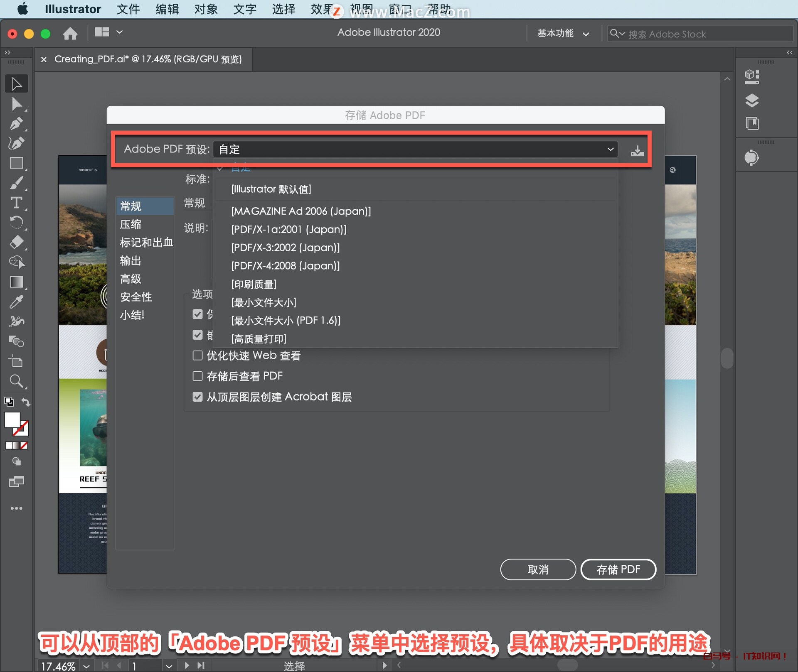Choose [印刷质量] preset
This screenshot has width=798, height=672.
coord(254,284)
